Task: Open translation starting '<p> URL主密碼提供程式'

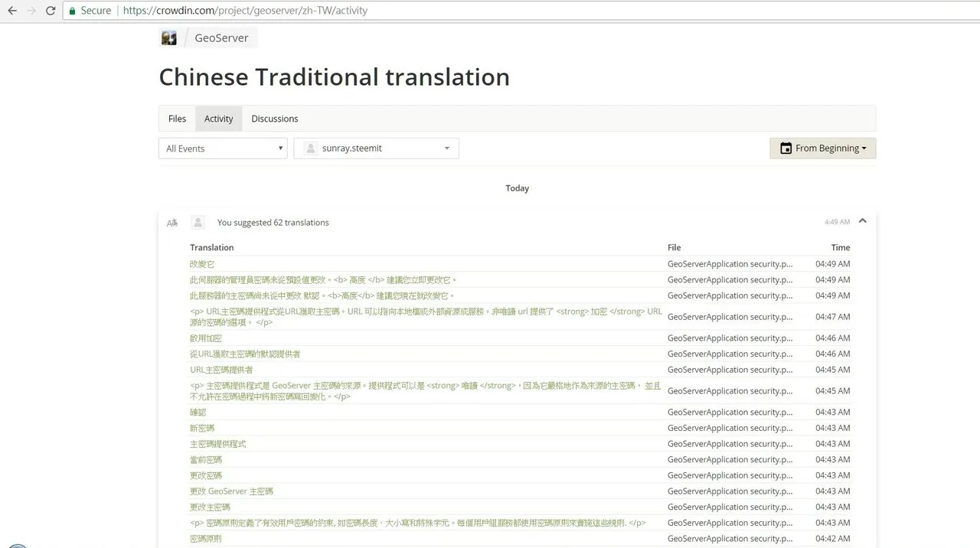Action: pyautogui.click(x=426, y=317)
